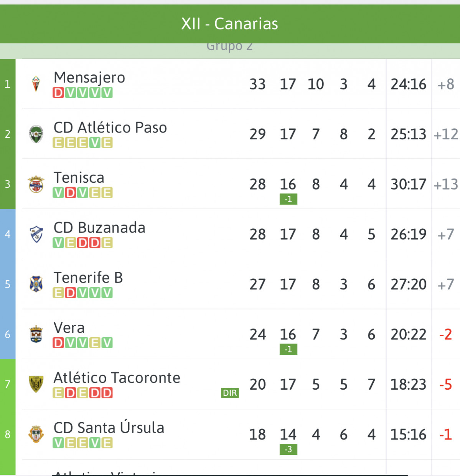
Task: Open the Tenerife B crest icon
Action: [x=36, y=284]
